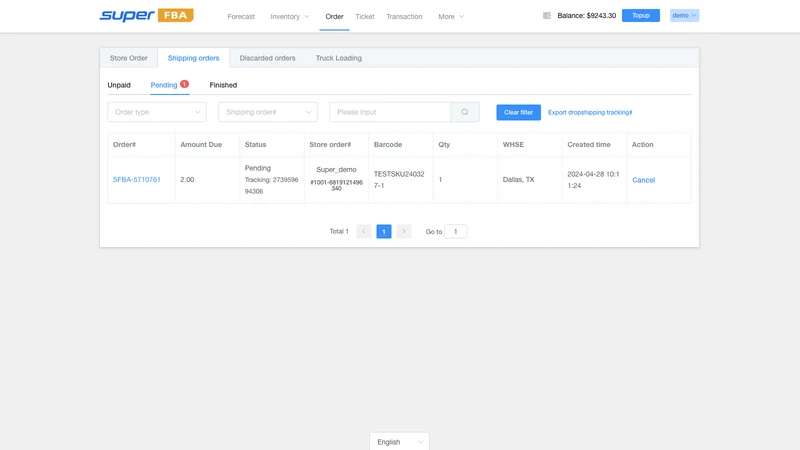Switch to the Store Order tab
800x450 pixels.
click(129, 58)
